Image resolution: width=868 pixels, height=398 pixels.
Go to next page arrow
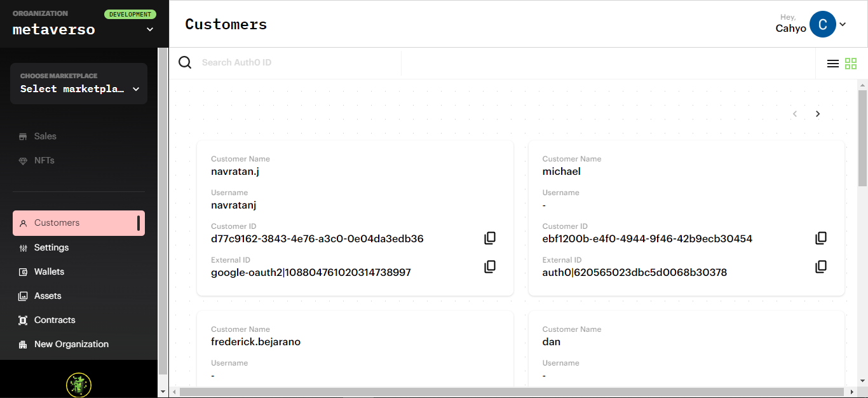818,114
